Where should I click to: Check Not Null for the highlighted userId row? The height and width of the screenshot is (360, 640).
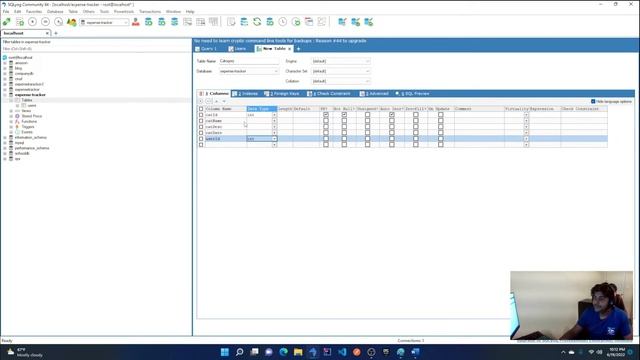(x=344, y=139)
